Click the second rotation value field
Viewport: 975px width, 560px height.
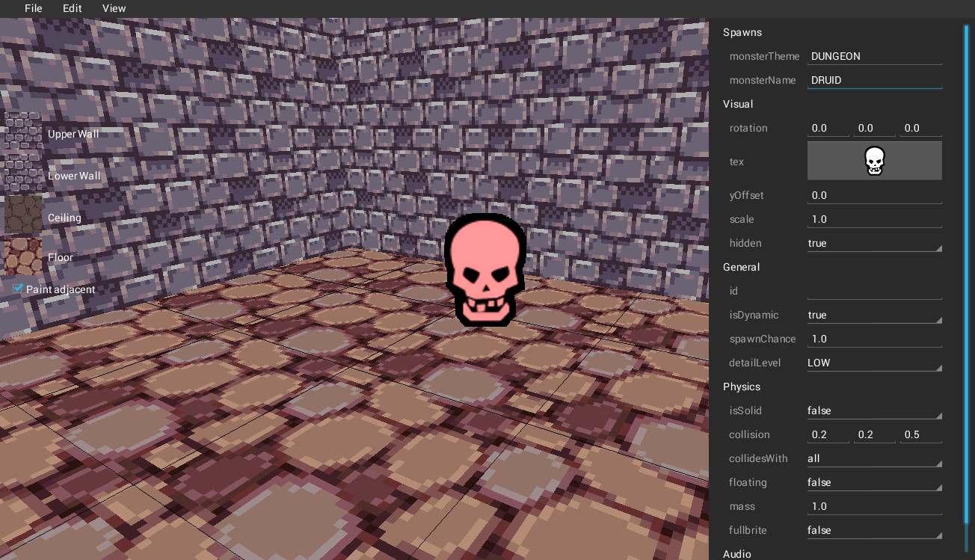(875, 128)
